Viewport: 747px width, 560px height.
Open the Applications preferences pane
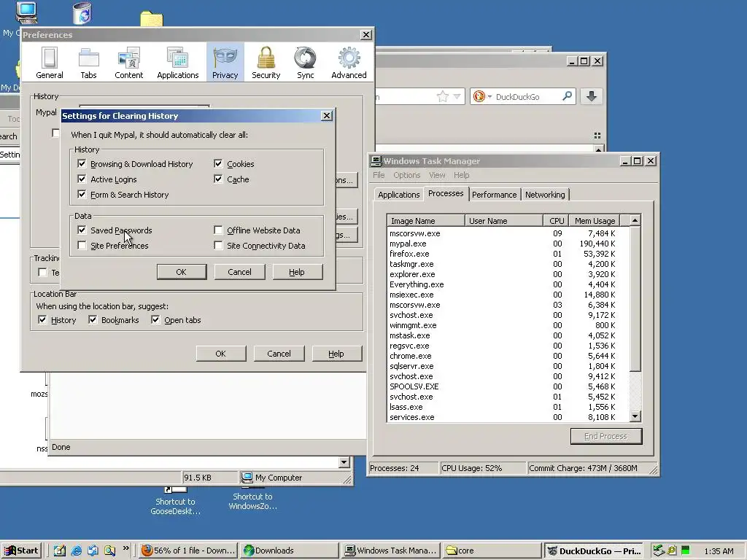point(178,63)
